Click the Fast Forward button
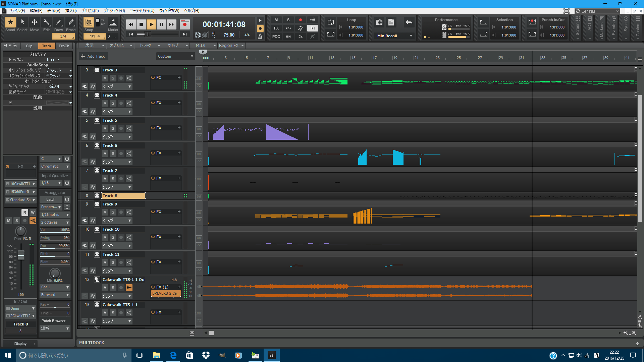The image size is (644, 362). 171,24
